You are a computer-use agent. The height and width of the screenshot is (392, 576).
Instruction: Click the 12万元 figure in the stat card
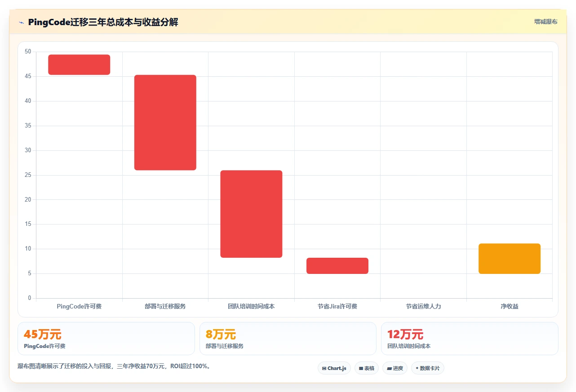tap(405, 335)
